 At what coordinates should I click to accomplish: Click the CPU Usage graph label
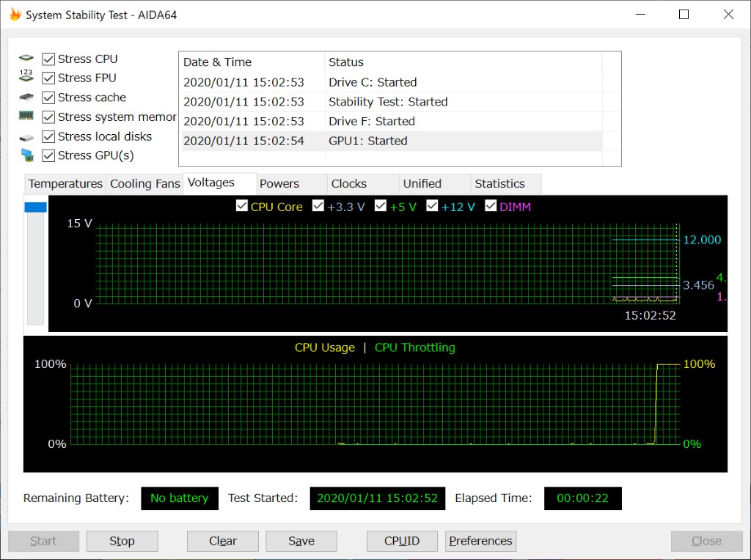pos(325,347)
